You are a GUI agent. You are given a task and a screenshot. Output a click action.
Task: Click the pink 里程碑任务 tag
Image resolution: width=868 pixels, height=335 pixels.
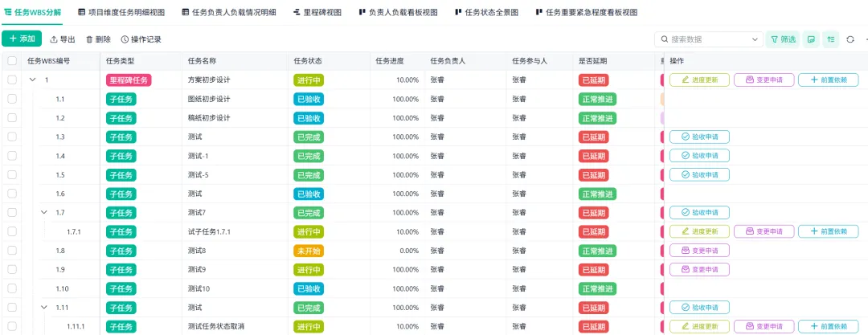pos(129,80)
